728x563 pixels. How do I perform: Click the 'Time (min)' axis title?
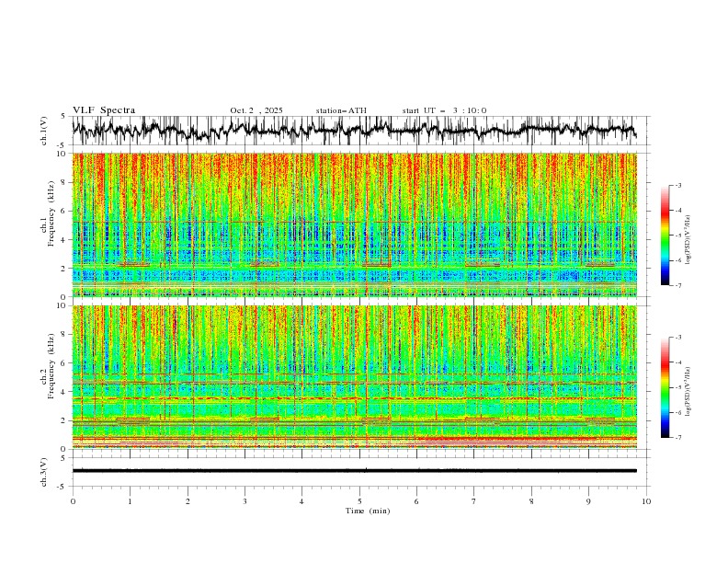coord(368,511)
